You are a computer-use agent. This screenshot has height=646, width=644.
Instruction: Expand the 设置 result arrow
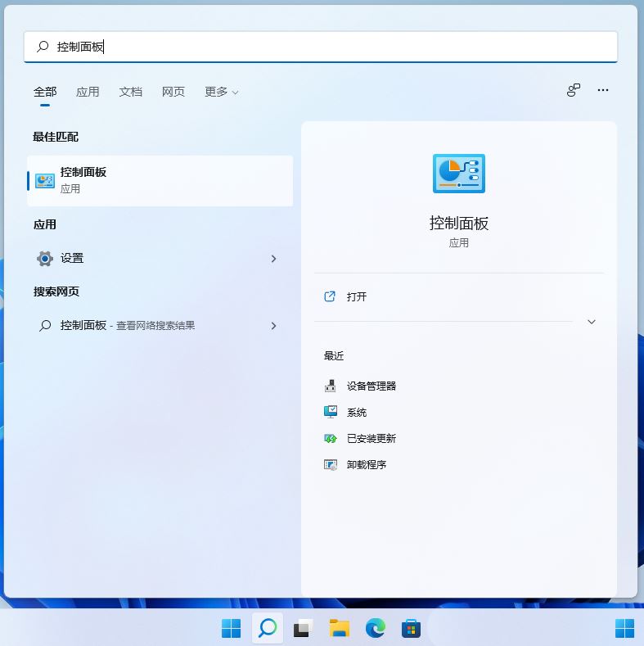click(x=273, y=259)
